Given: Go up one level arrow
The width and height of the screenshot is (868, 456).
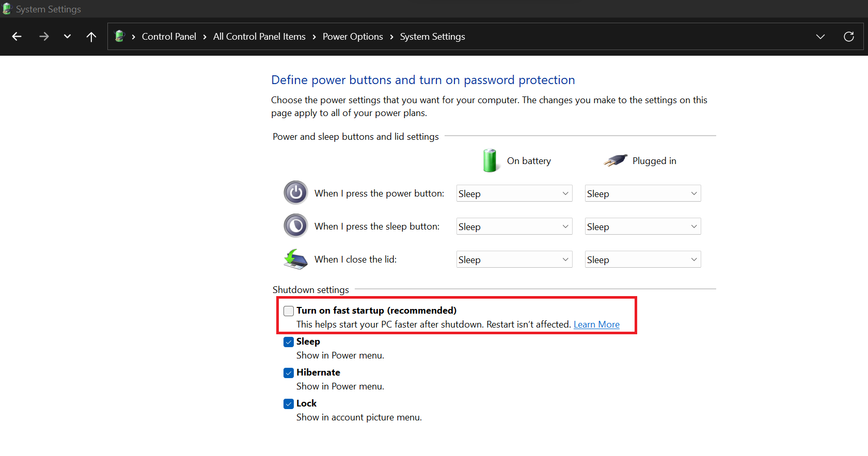Looking at the screenshot, I should pyautogui.click(x=91, y=37).
